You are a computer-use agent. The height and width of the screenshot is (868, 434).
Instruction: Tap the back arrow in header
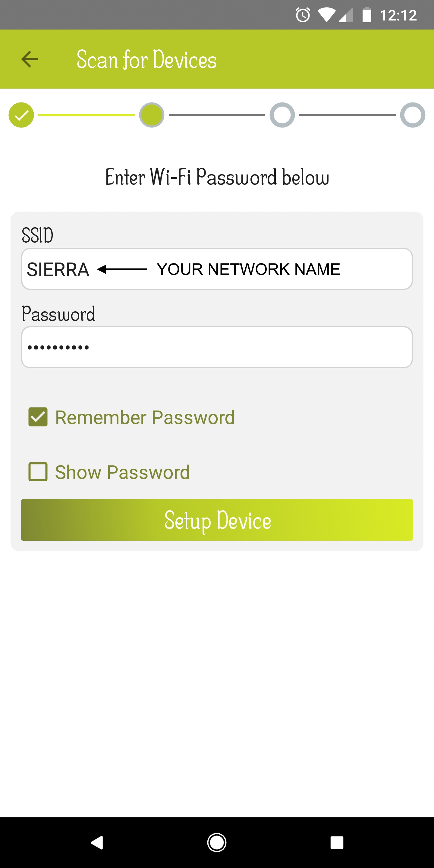(30, 59)
